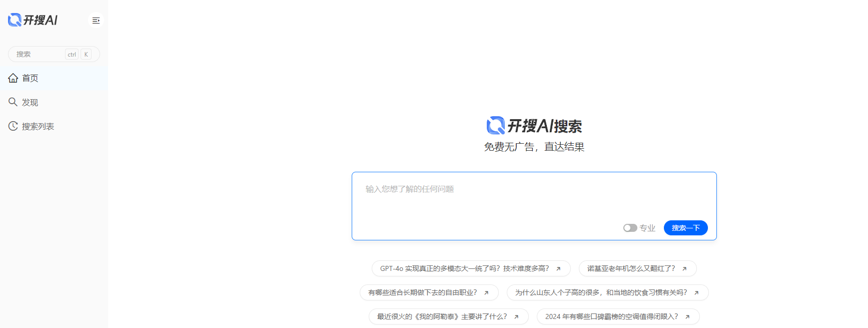Select suggestion about 我的阿勒泰

449,316
